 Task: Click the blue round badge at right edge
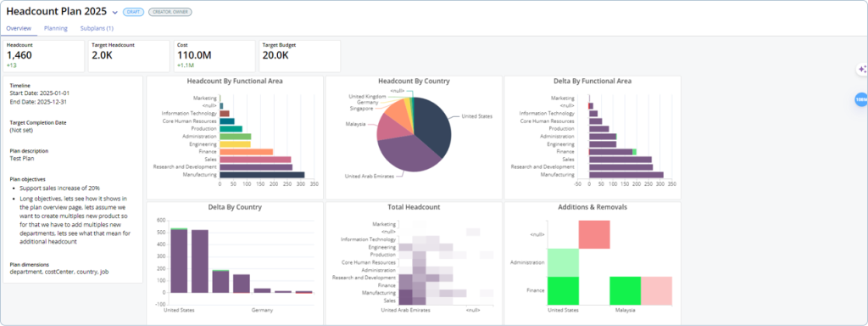point(861,100)
